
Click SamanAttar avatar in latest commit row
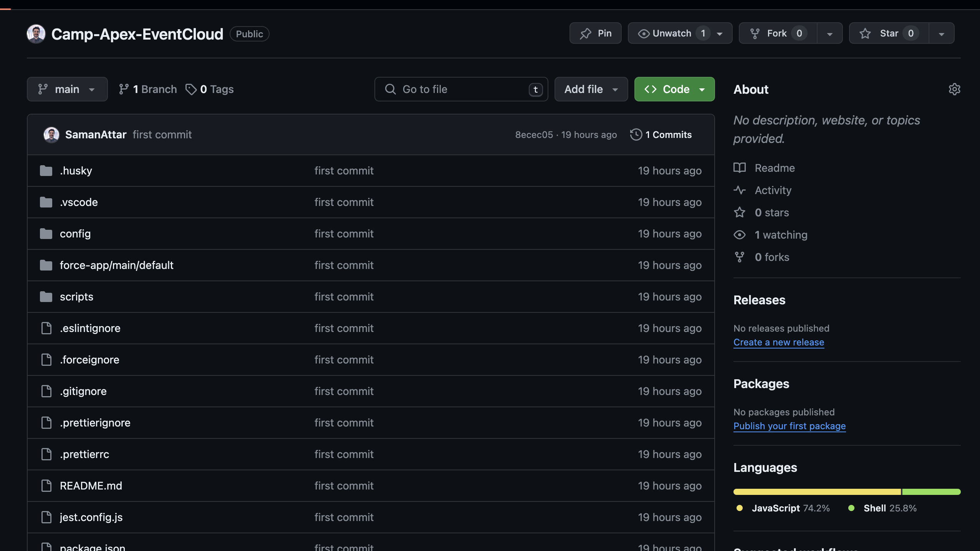51,135
